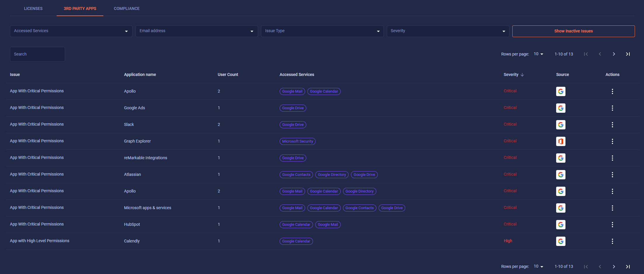This screenshot has height=274, width=644.
Task: Jump to last page using top pagination
Action: (628, 54)
